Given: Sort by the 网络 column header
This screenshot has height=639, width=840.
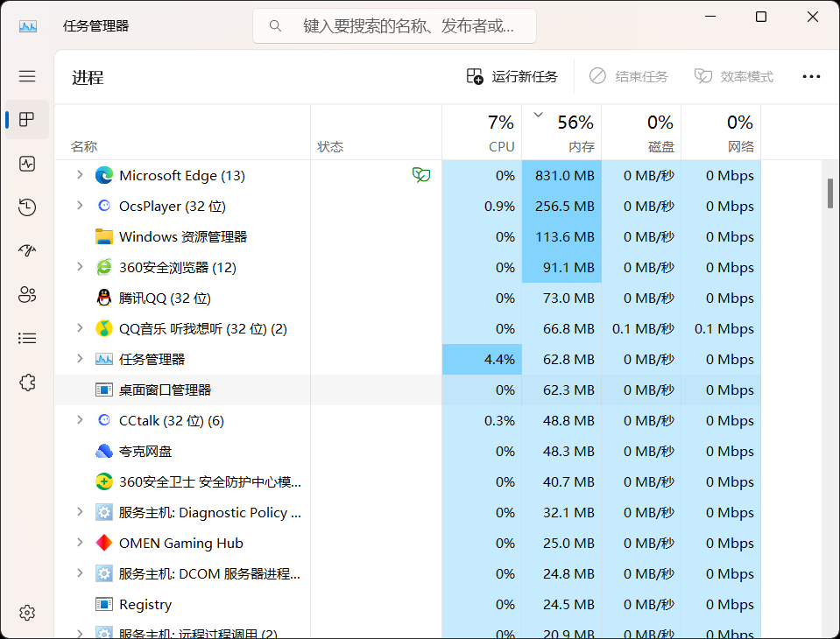Looking at the screenshot, I should pos(721,133).
